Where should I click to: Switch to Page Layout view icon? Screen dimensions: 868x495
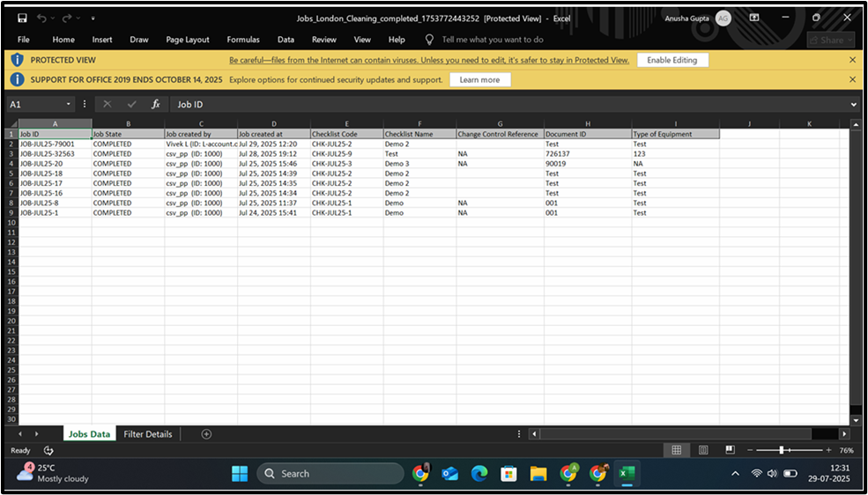tap(702, 450)
